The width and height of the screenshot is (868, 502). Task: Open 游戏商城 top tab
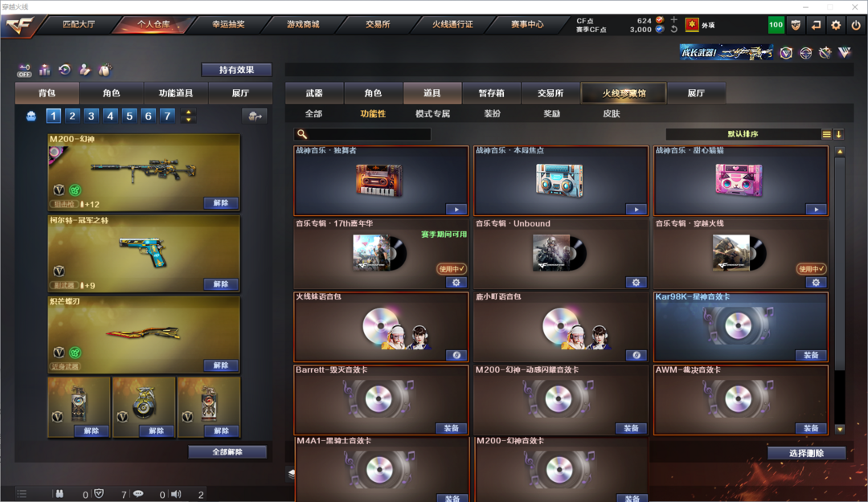303,24
